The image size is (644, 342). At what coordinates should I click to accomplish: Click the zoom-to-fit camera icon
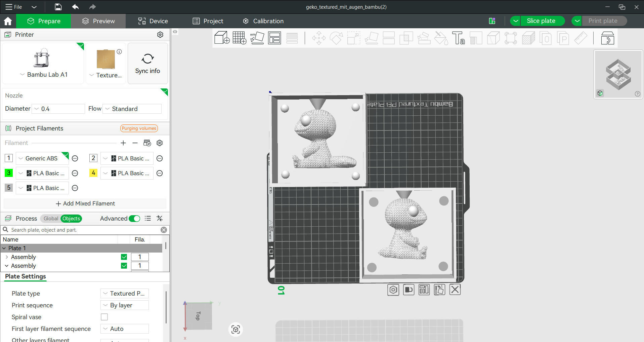point(236,329)
